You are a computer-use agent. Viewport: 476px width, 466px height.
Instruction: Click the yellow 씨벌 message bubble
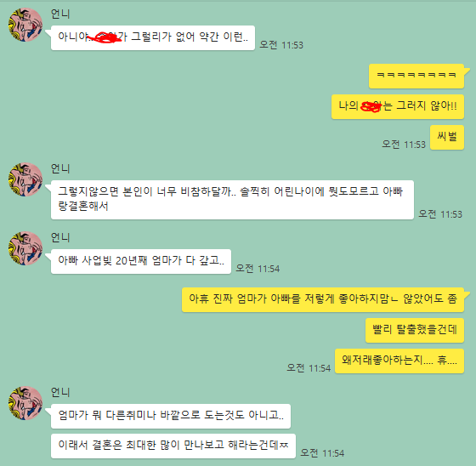tap(447, 137)
